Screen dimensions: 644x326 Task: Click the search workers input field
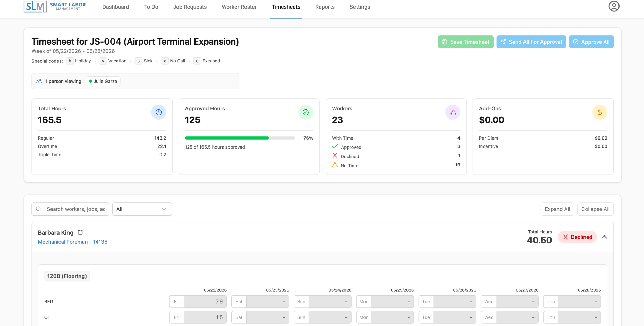tap(70, 209)
